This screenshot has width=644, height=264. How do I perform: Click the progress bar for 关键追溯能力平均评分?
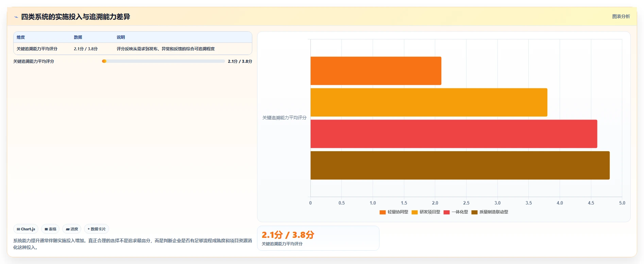coord(163,61)
